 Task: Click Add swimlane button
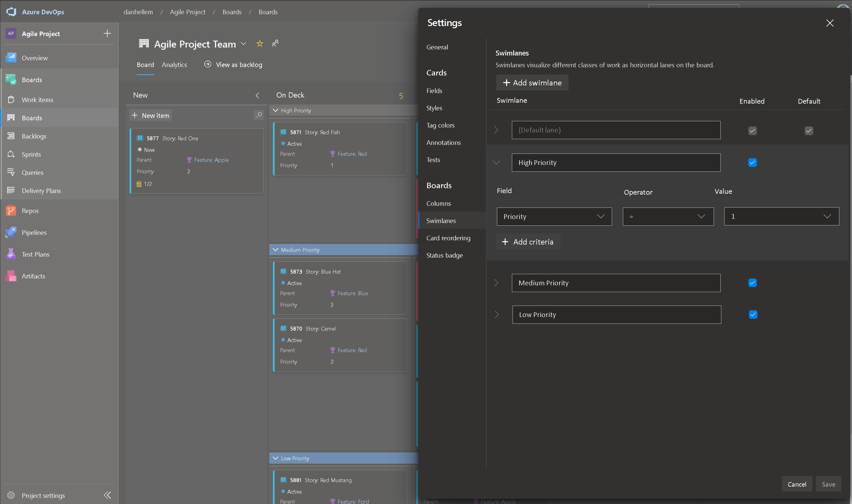532,82
